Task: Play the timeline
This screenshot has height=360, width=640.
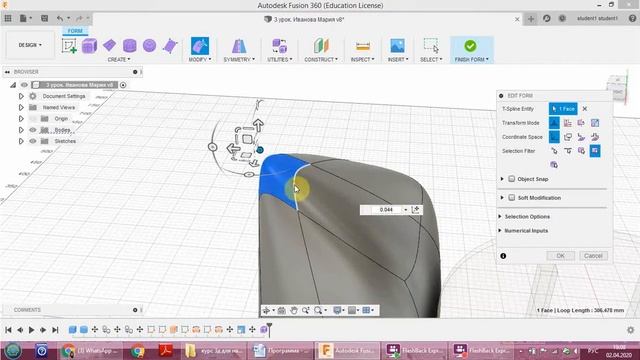Action: point(31,330)
